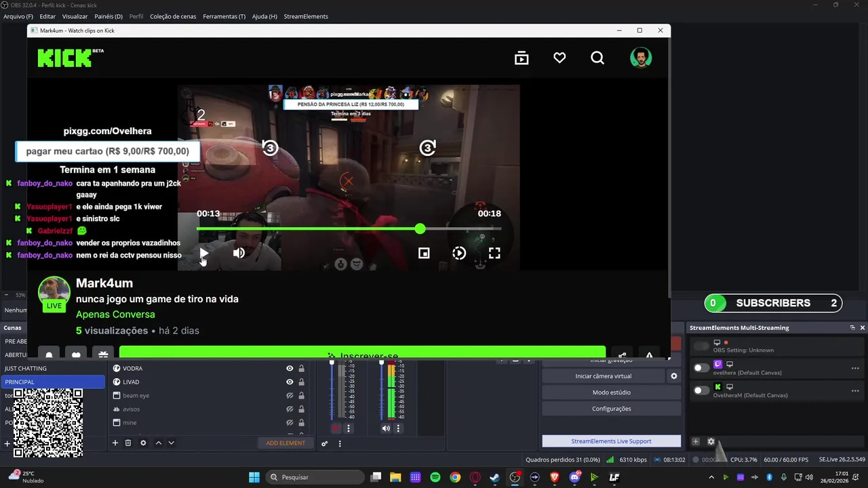Open StreamElements Live Support

pos(612,441)
